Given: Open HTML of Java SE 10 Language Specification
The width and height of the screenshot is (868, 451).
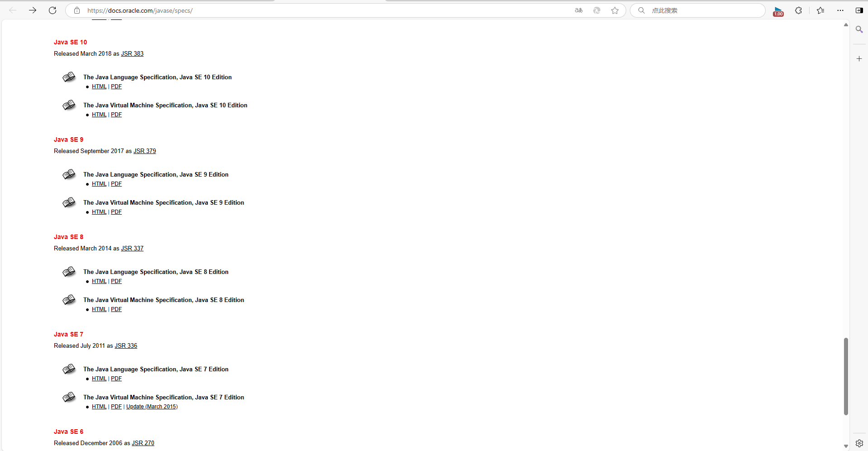Looking at the screenshot, I should pyautogui.click(x=99, y=86).
